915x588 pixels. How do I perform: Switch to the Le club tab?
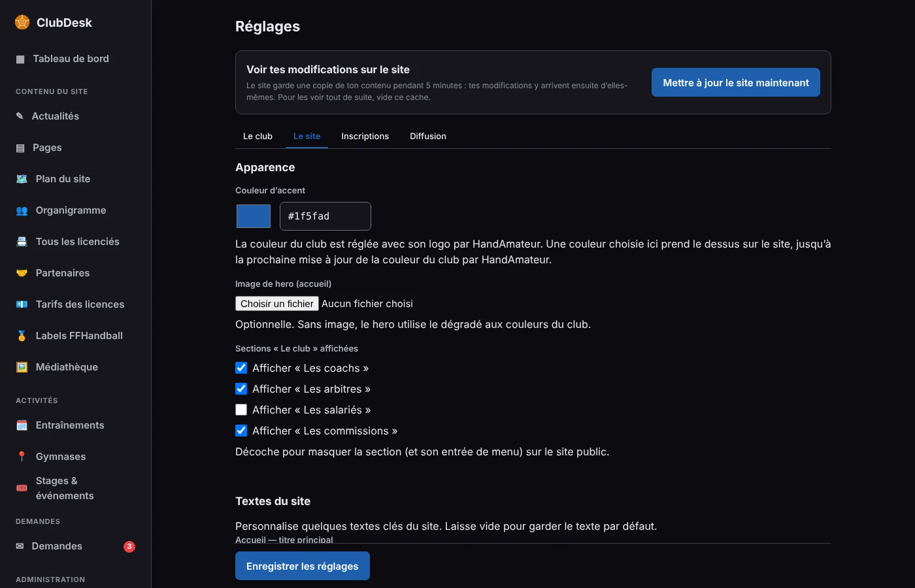pyautogui.click(x=258, y=136)
